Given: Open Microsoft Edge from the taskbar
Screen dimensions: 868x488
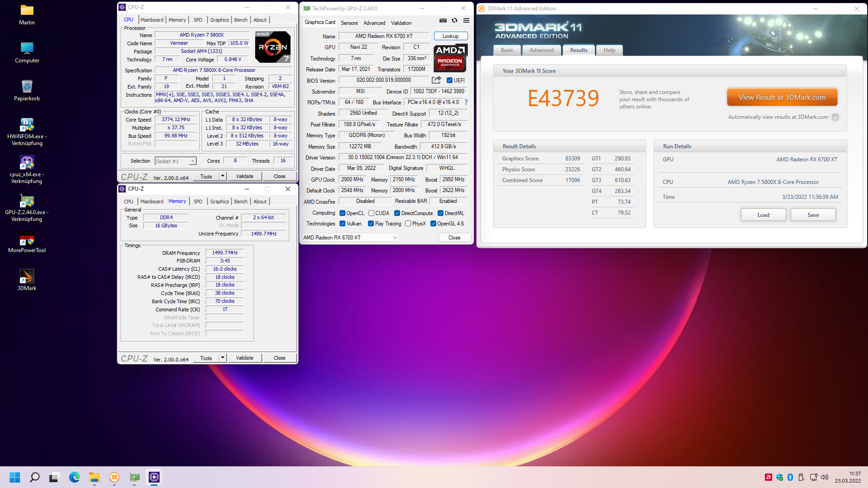Looking at the screenshot, I should coord(74,477).
